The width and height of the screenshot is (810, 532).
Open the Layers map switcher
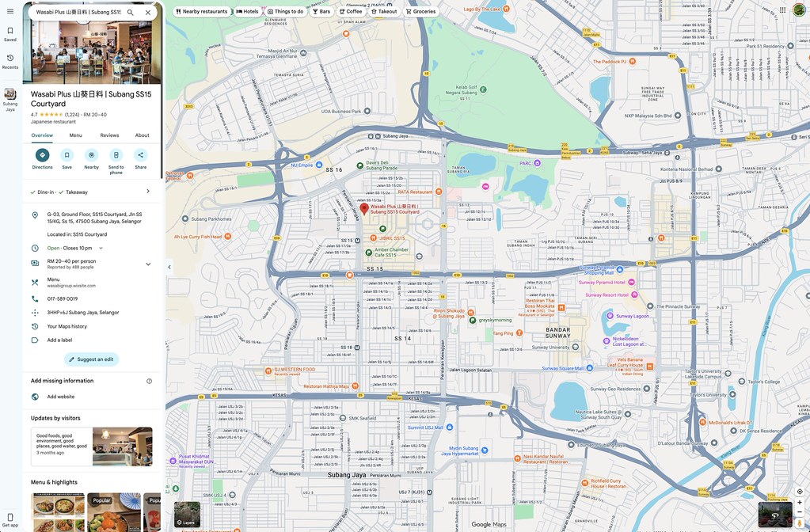187,514
